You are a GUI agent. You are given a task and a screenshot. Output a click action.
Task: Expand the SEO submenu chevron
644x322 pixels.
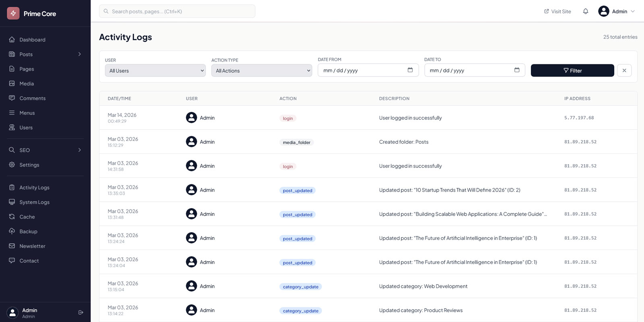[80, 150]
